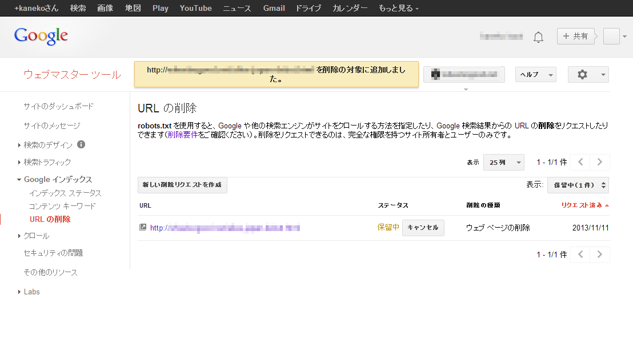Open the 25 列 rows-per-page dropdown
This screenshot has width=633, height=364.
pyautogui.click(x=504, y=163)
